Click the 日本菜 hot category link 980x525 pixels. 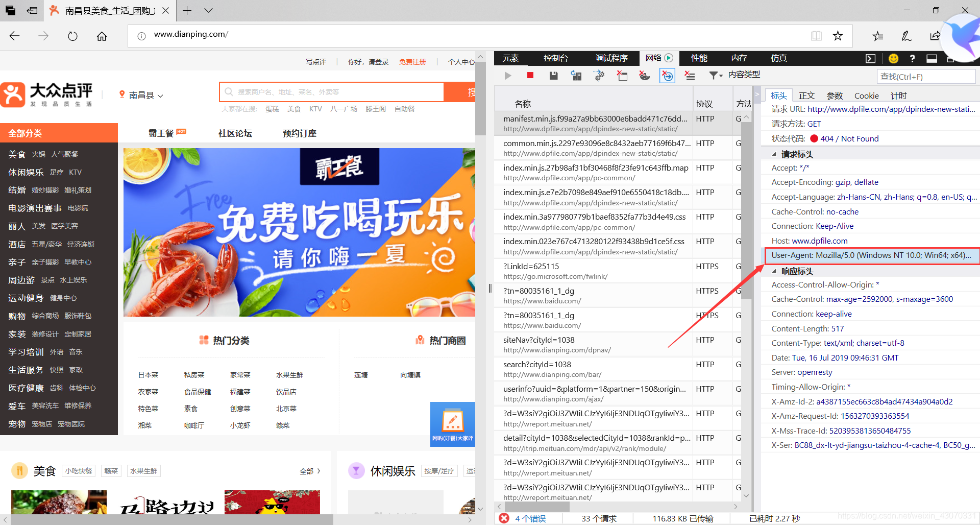(x=149, y=375)
